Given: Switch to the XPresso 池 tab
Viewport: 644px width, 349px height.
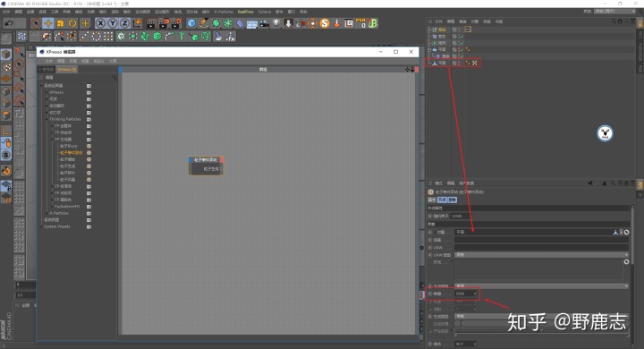Looking at the screenshot, I should click(66, 70).
